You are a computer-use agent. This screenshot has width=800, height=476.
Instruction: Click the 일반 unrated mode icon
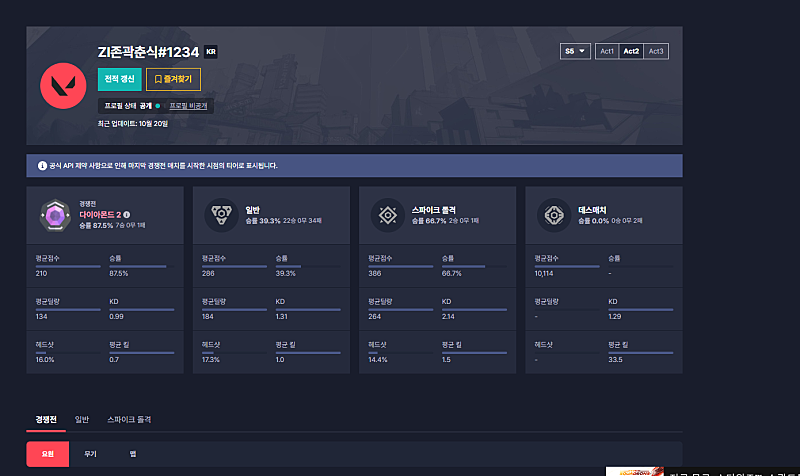click(221, 215)
